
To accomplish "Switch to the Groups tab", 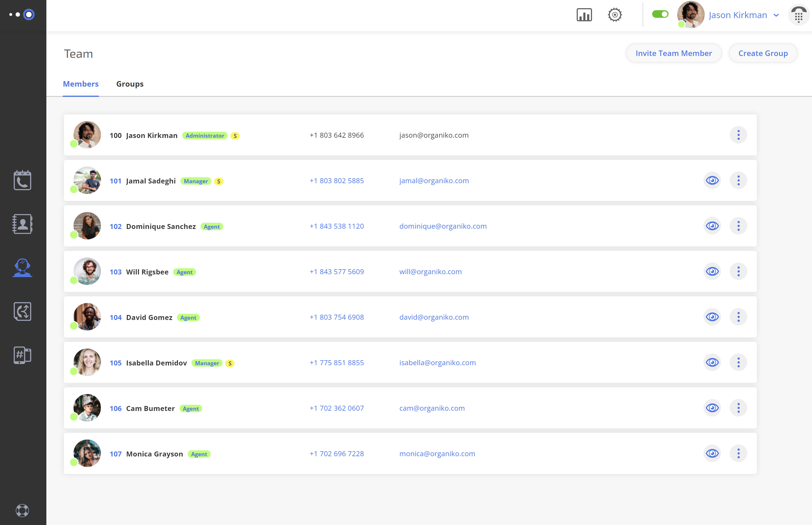I will pyautogui.click(x=130, y=84).
